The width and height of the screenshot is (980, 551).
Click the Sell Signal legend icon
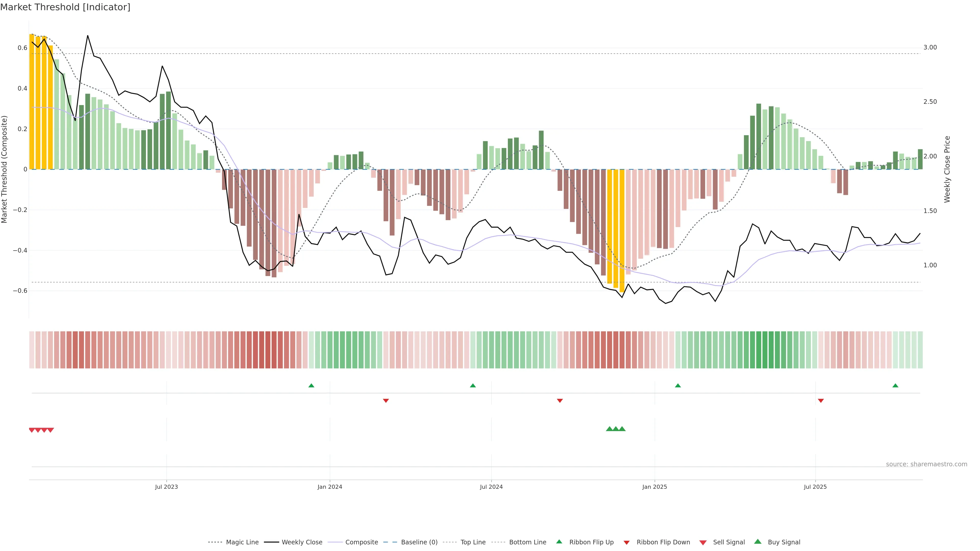click(703, 542)
